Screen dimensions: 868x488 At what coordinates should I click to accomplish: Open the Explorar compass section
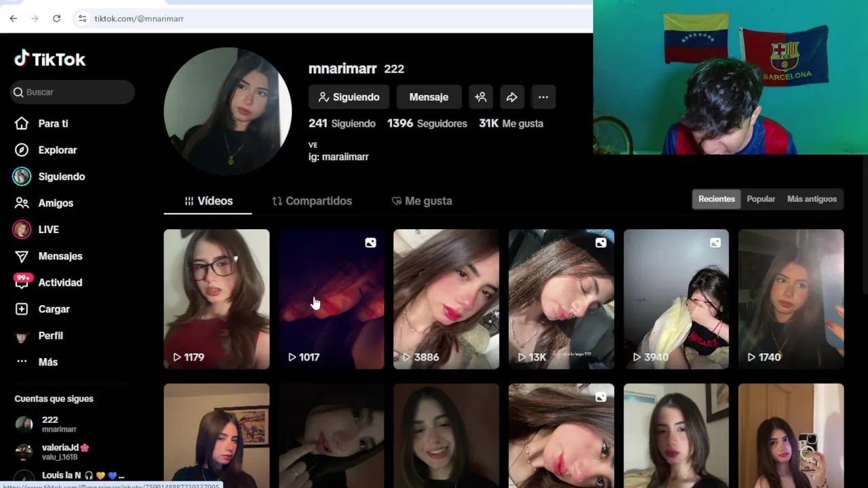(x=46, y=150)
